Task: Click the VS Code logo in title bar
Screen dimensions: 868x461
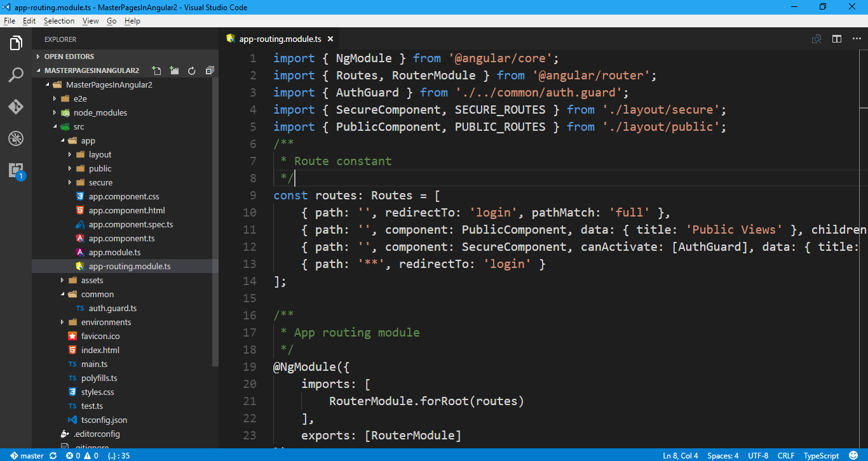Action: [6, 7]
